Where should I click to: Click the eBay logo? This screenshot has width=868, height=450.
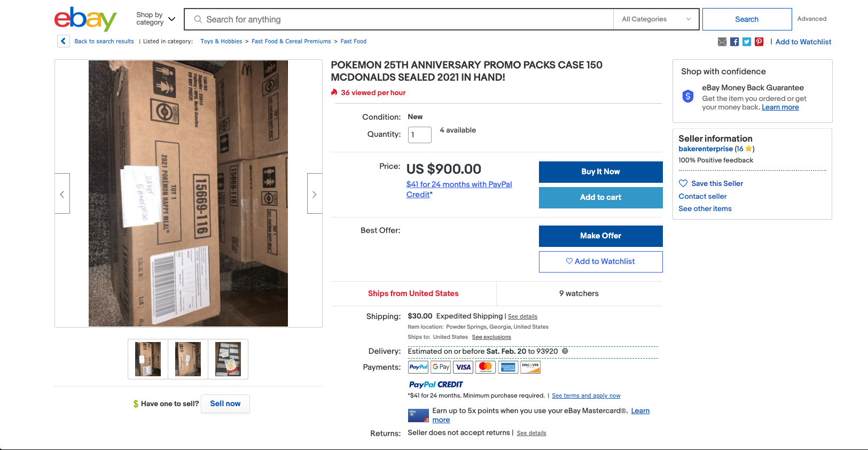pyautogui.click(x=85, y=19)
